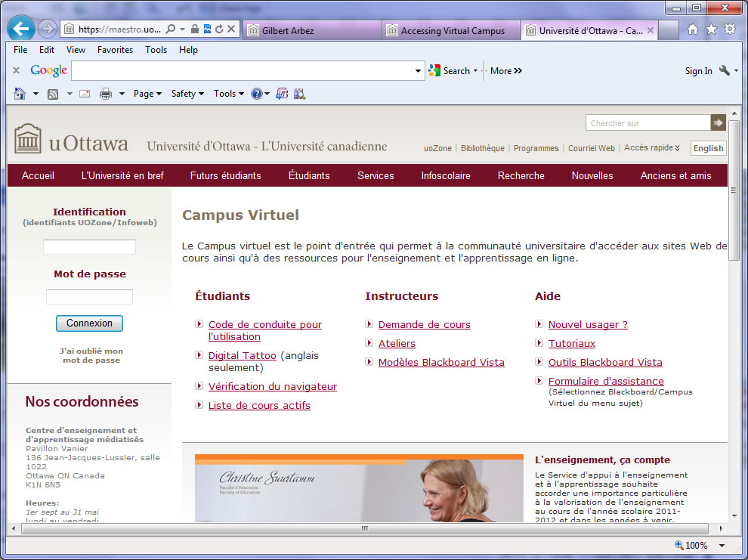Viewport: 748px width, 560px height.
Task: Click the Google toolbar search input
Action: (x=243, y=70)
